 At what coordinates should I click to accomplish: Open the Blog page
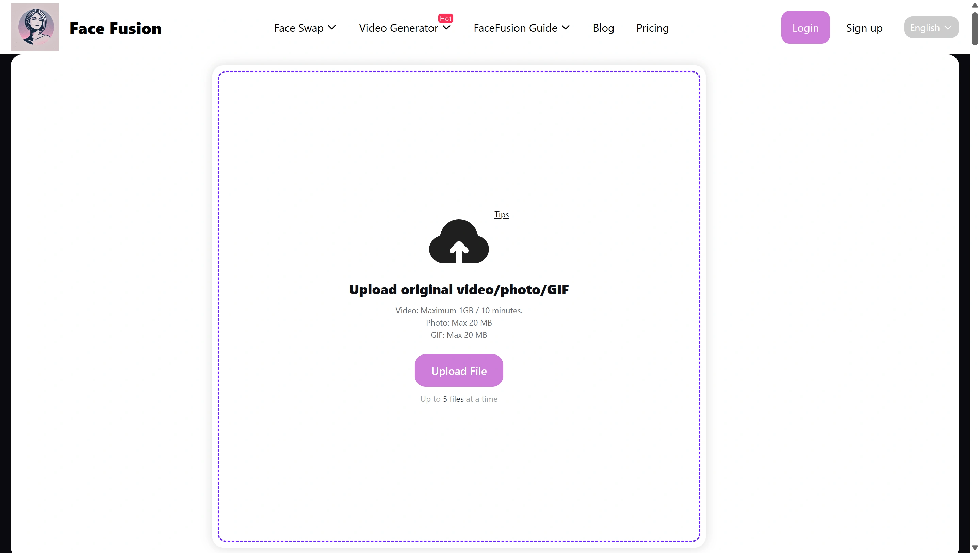(x=603, y=28)
